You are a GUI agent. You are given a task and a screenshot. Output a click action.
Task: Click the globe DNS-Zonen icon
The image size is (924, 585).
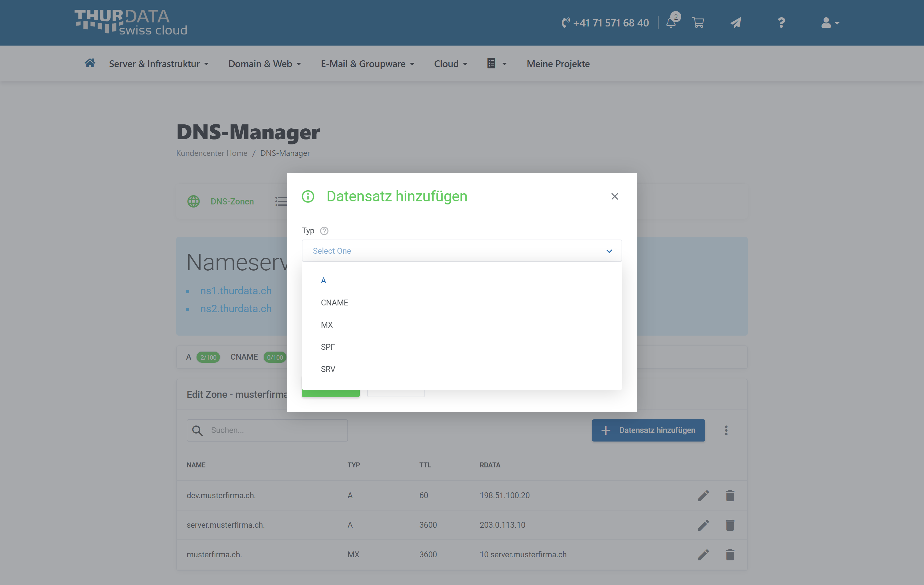pyautogui.click(x=193, y=201)
